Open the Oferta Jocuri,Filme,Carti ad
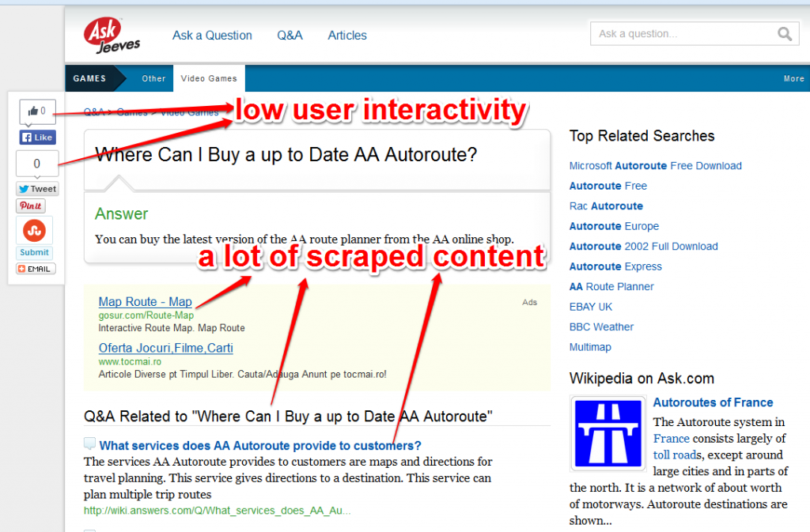This screenshot has width=810, height=532. [166, 348]
